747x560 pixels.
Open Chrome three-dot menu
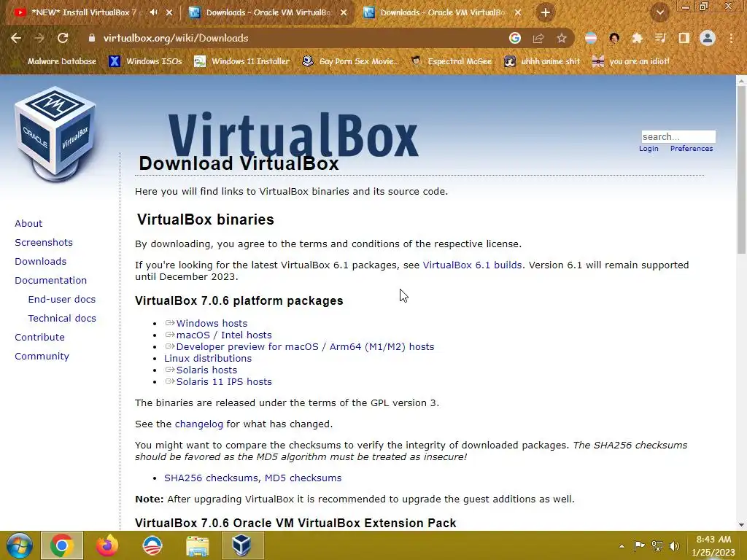tap(731, 38)
